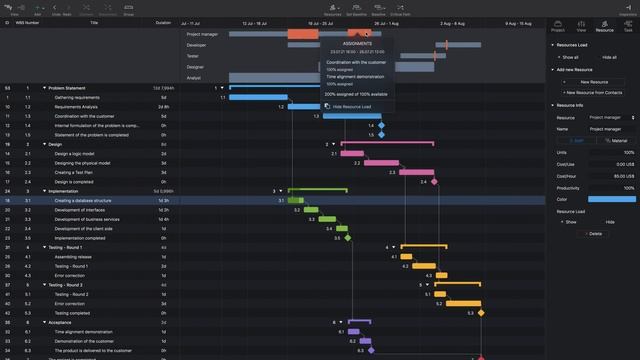The image size is (640, 360).
Task: Select orange milestone 5.3 Testing completed
Action: pos(481,313)
